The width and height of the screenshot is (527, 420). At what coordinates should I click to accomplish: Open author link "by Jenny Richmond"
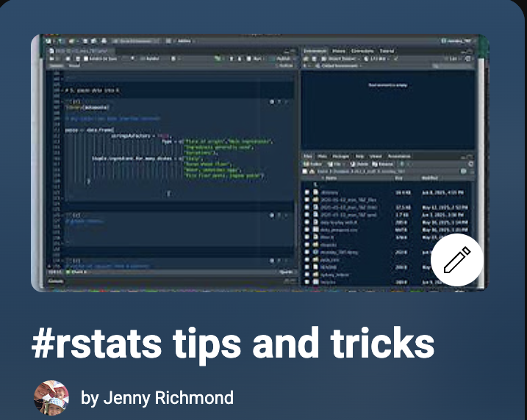click(x=157, y=398)
